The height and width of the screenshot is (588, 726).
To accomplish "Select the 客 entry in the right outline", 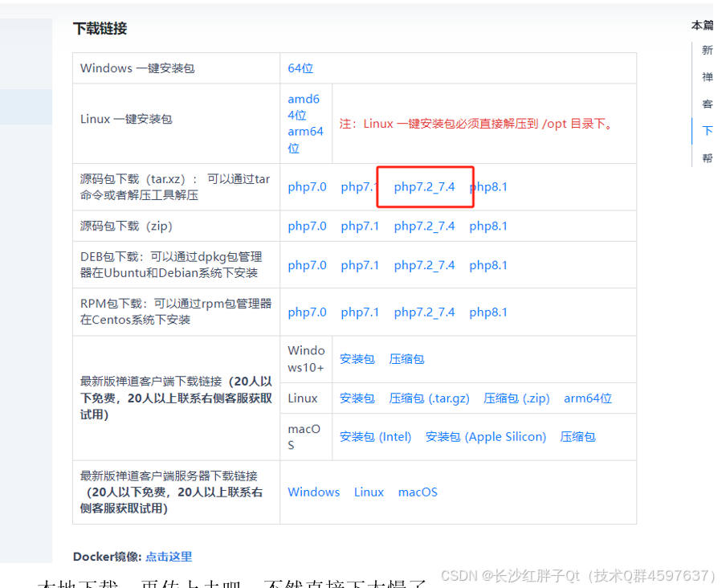I will point(708,104).
